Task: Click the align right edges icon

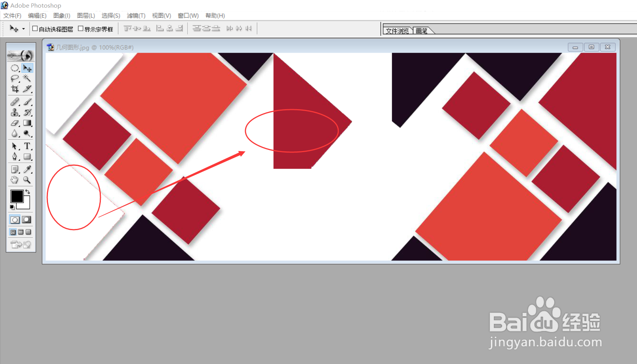Action: (x=179, y=29)
